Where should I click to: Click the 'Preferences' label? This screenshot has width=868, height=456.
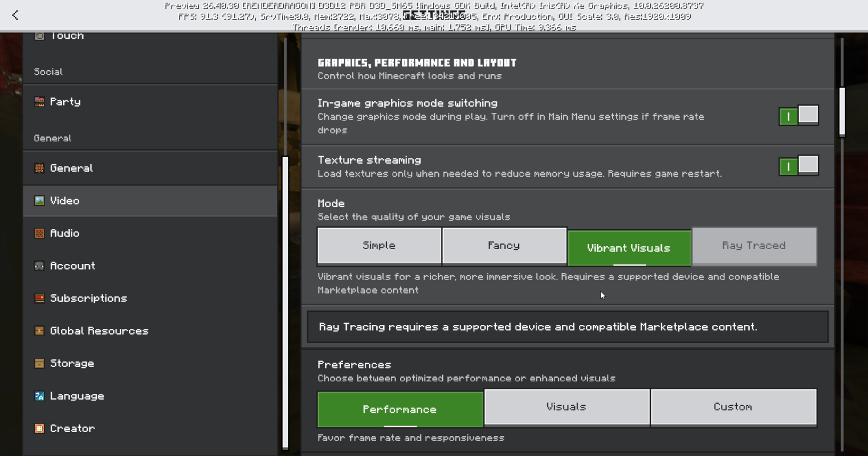(x=354, y=365)
